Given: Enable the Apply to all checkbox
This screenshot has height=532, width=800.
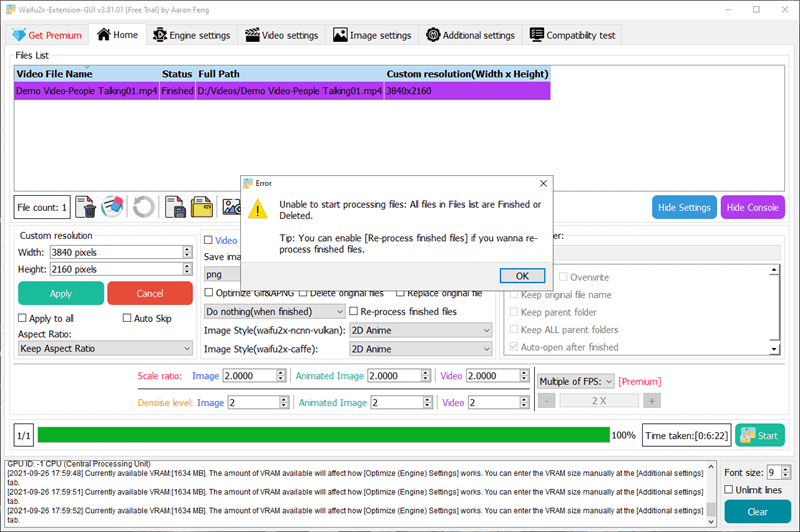Looking at the screenshot, I should 22,318.
